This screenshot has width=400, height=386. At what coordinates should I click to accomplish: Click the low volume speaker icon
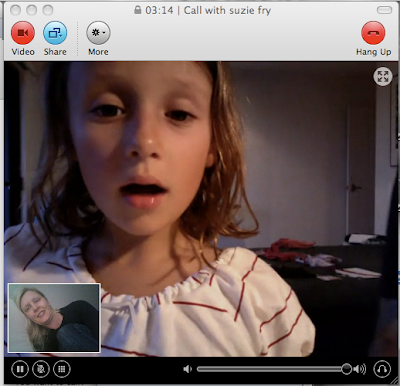(188, 369)
